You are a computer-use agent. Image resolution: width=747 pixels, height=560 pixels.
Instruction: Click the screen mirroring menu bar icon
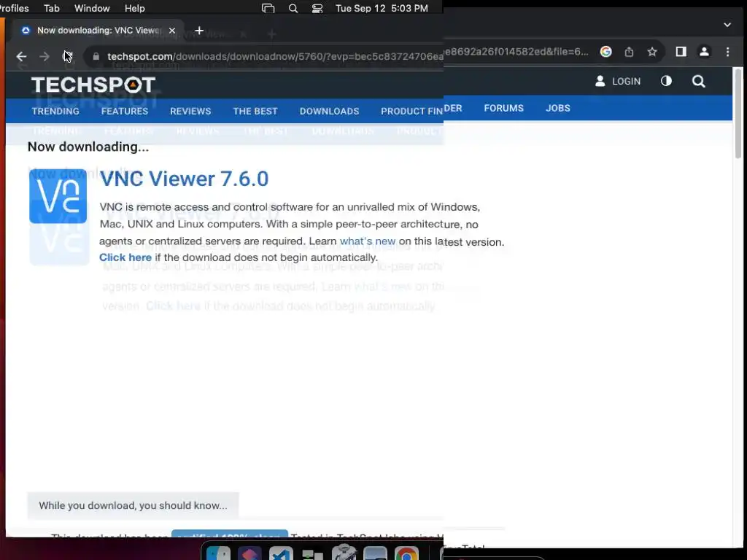point(268,8)
